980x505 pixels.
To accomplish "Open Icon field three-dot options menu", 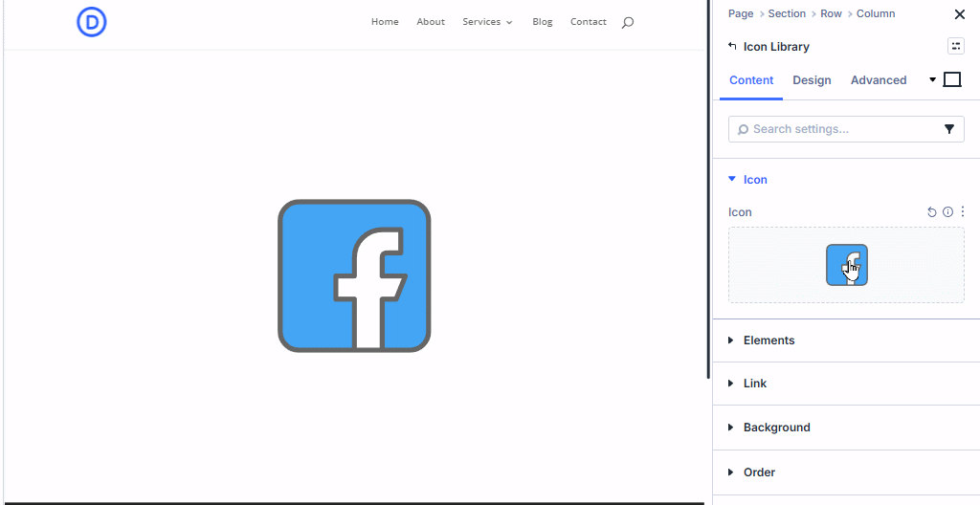I will click(x=963, y=212).
